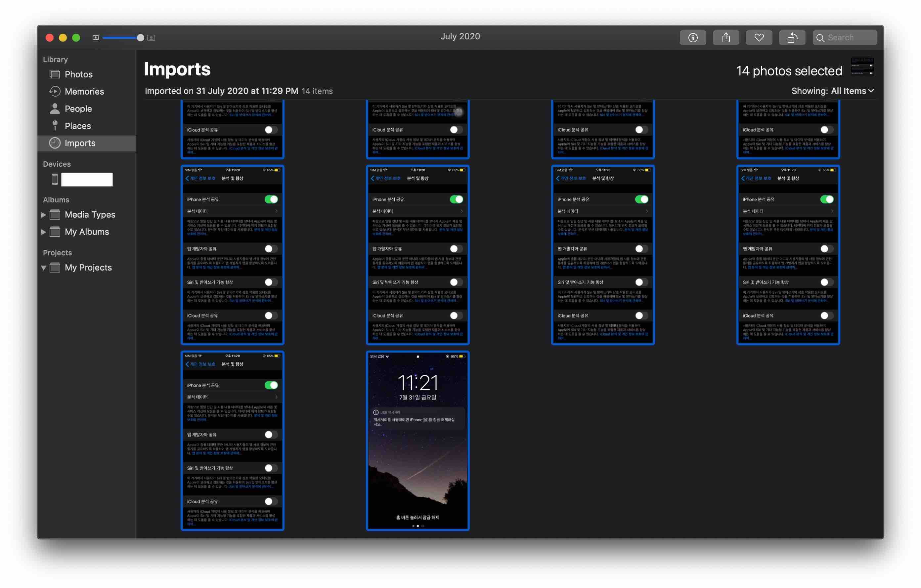Open Memories in the Library sidebar
921x588 pixels.
(x=84, y=91)
